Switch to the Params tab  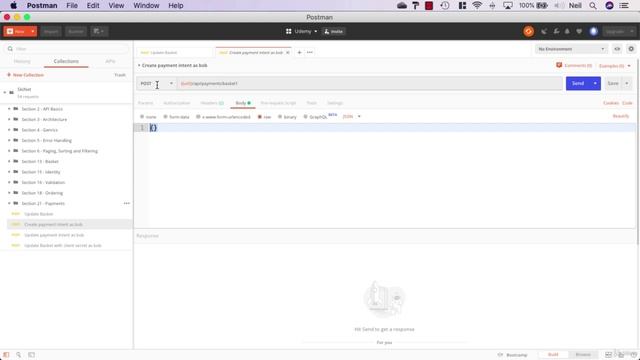click(x=145, y=103)
